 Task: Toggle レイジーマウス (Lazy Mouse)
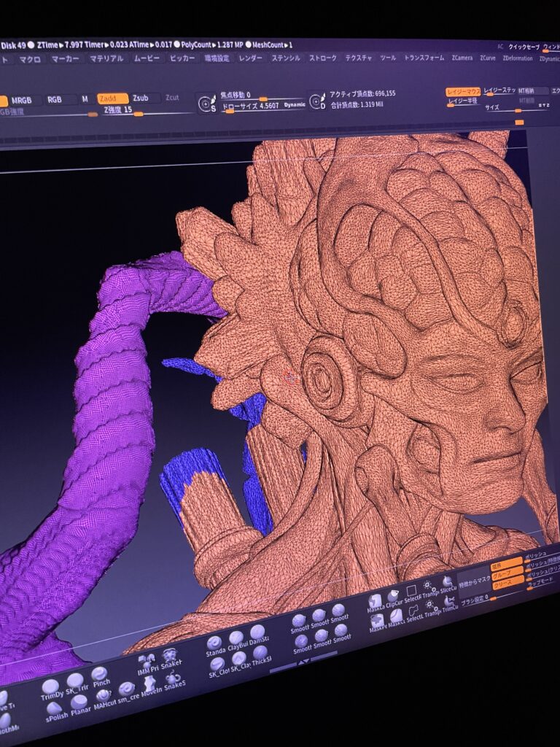coord(463,92)
